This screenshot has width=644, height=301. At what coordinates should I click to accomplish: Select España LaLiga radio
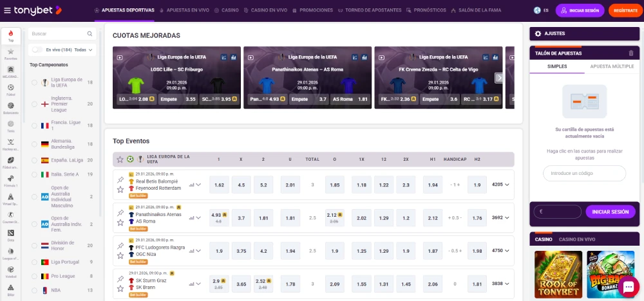(35, 160)
